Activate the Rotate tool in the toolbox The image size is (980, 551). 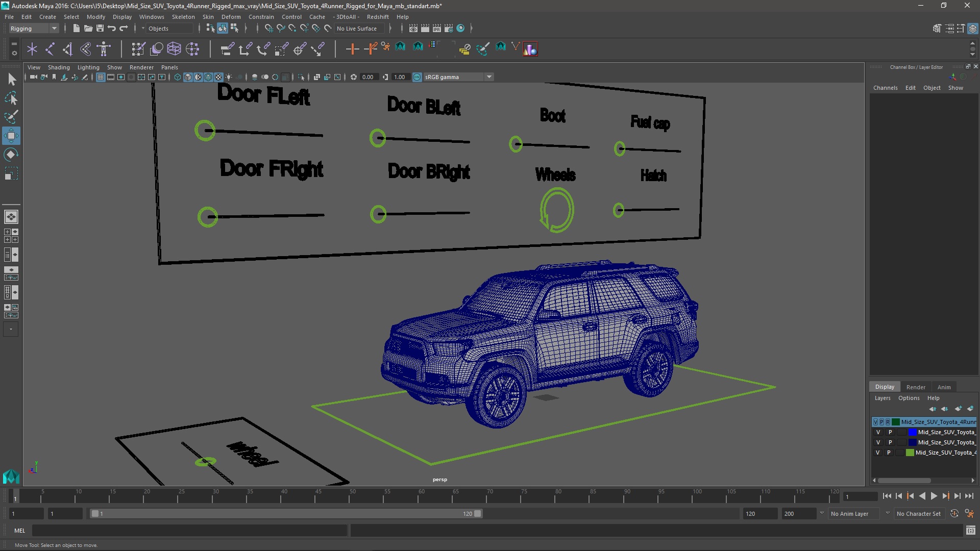(11, 155)
